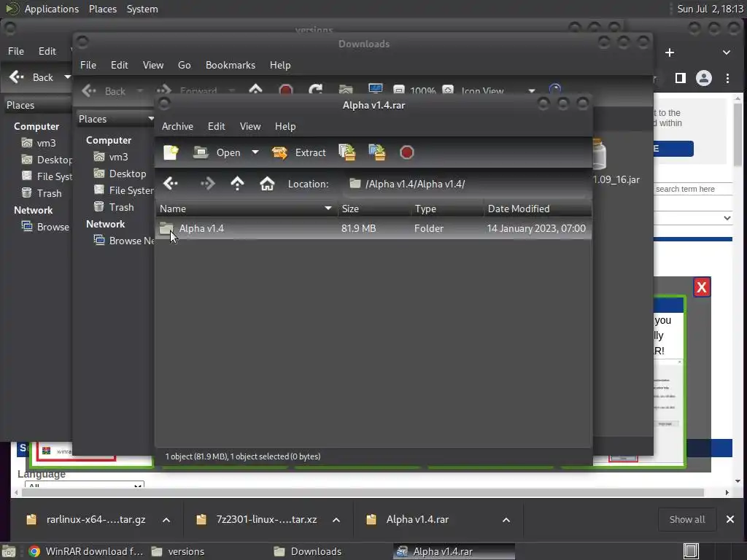
Task: Click the red Stop icon in archive manager
Action: click(407, 152)
